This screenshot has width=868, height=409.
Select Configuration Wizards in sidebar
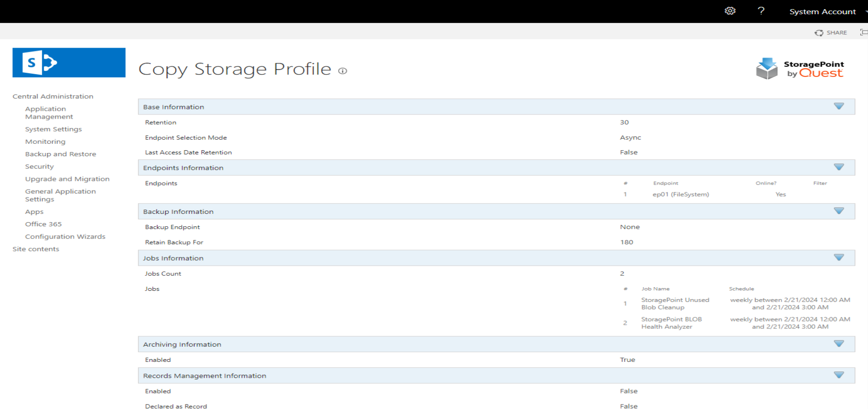[65, 236]
